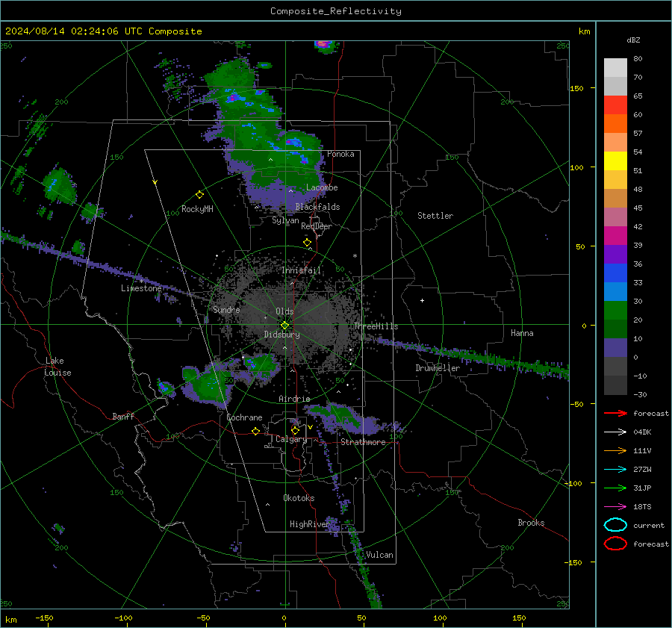Click the yellow diamond marker below RedDeer
Viewport: 672px width, 628px height.
click(x=307, y=243)
